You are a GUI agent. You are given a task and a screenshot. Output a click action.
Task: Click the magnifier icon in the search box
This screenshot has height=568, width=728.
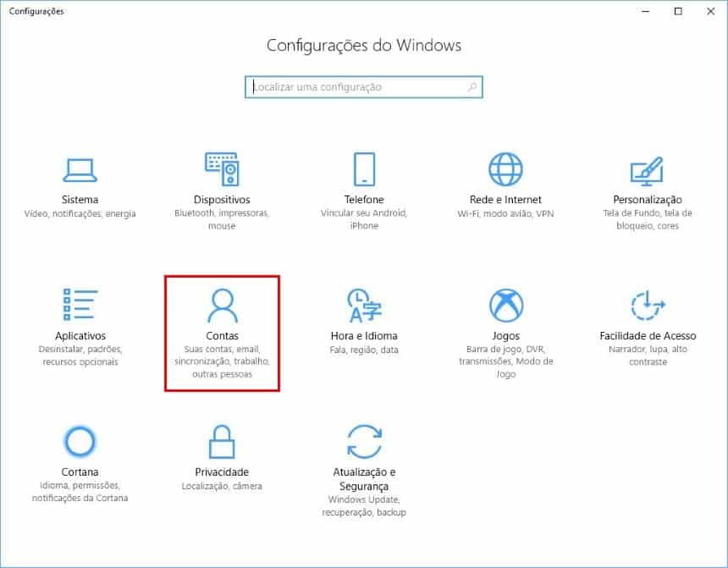pos(472,87)
